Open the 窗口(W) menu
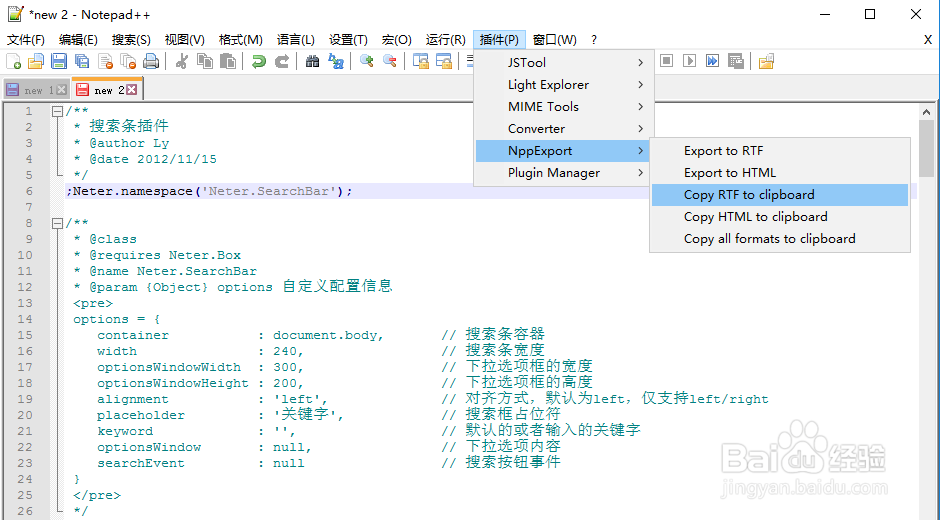Screen dimensions: 940x520 pyautogui.click(x=555, y=40)
